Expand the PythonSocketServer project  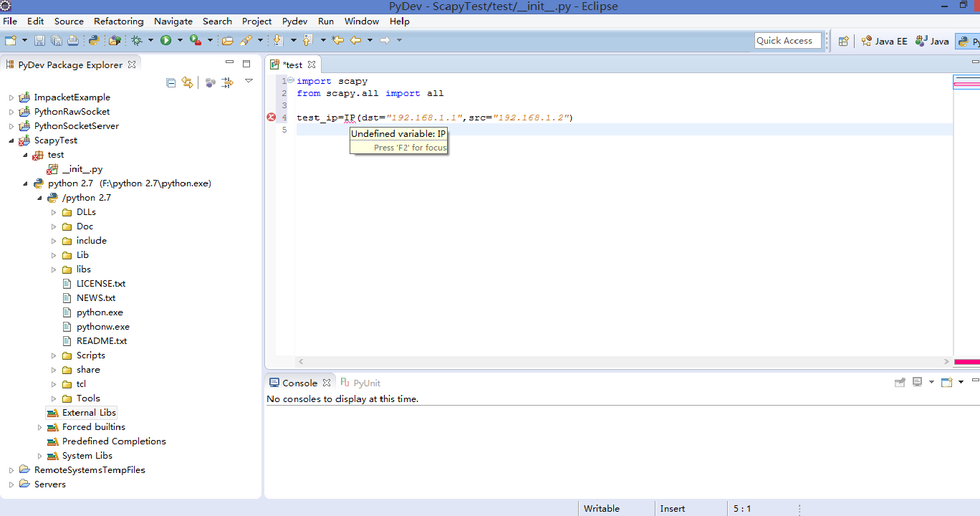point(11,126)
